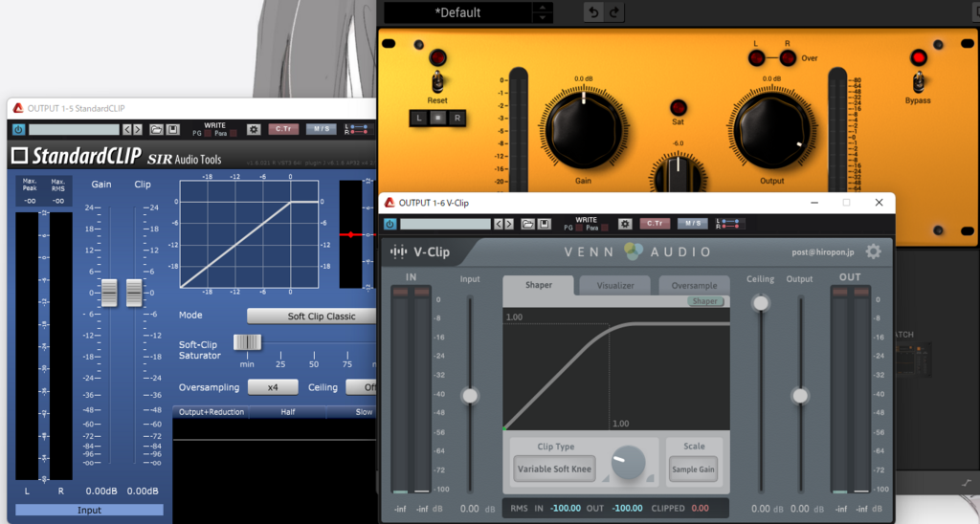Flip Bypass toggle switch on orange plugin
Image resolution: width=980 pixels, height=524 pixels.
918,80
